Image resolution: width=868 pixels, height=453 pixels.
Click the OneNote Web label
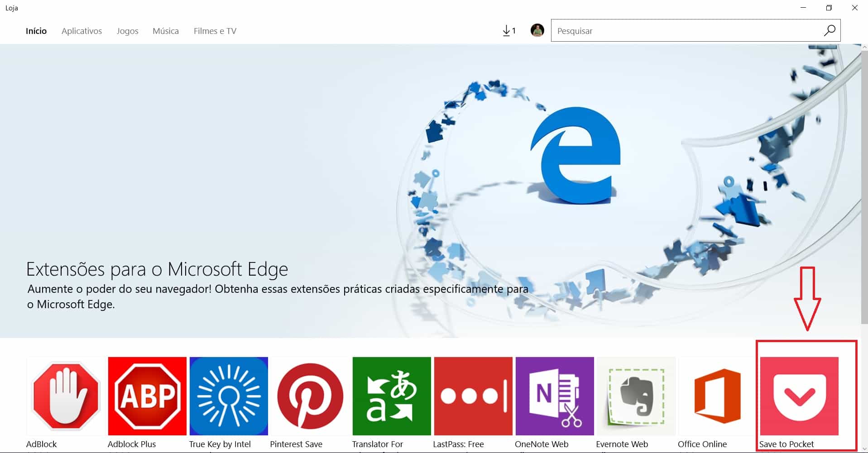tap(542, 444)
